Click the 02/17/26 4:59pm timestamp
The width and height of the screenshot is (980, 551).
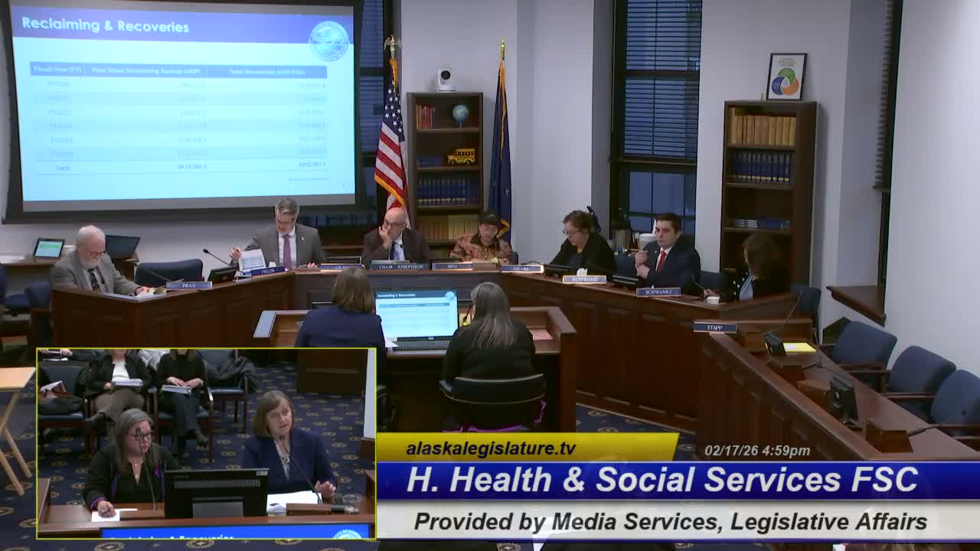pos(759,449)
